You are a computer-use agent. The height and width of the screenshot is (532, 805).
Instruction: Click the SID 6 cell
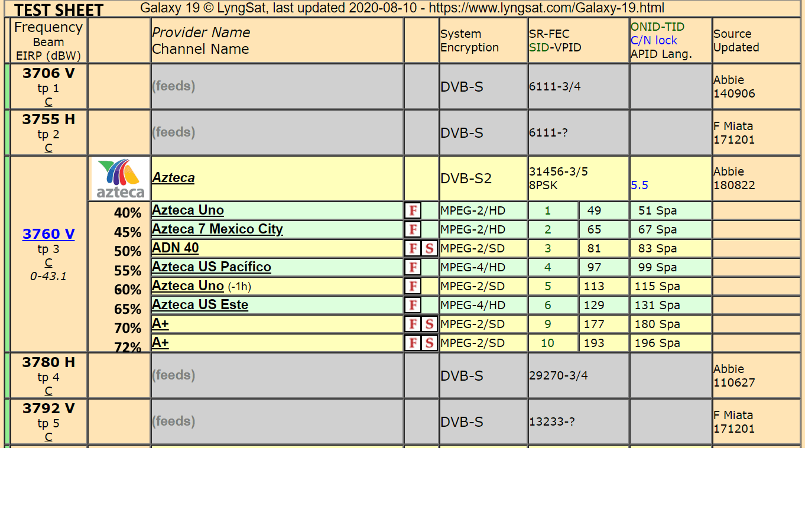tap(553, 305)
